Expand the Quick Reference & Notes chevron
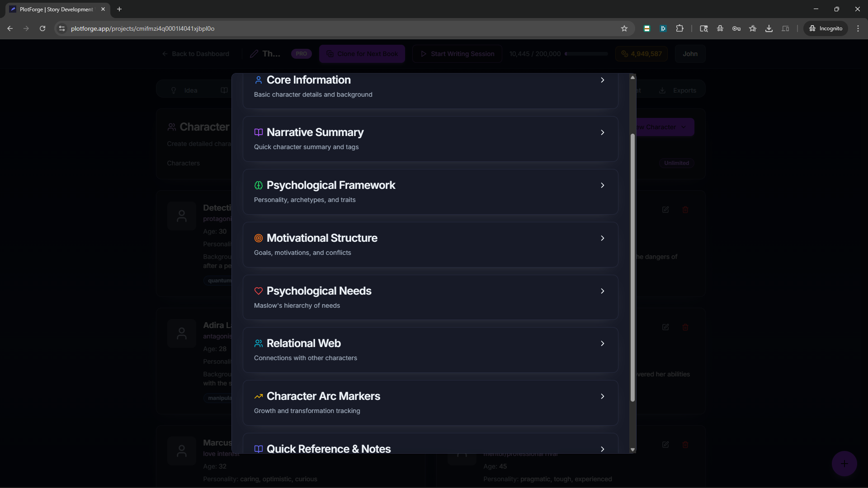Image resolution: width=868 pixels, height=488 pixels. pyautogui.click(x=602, y=449)
